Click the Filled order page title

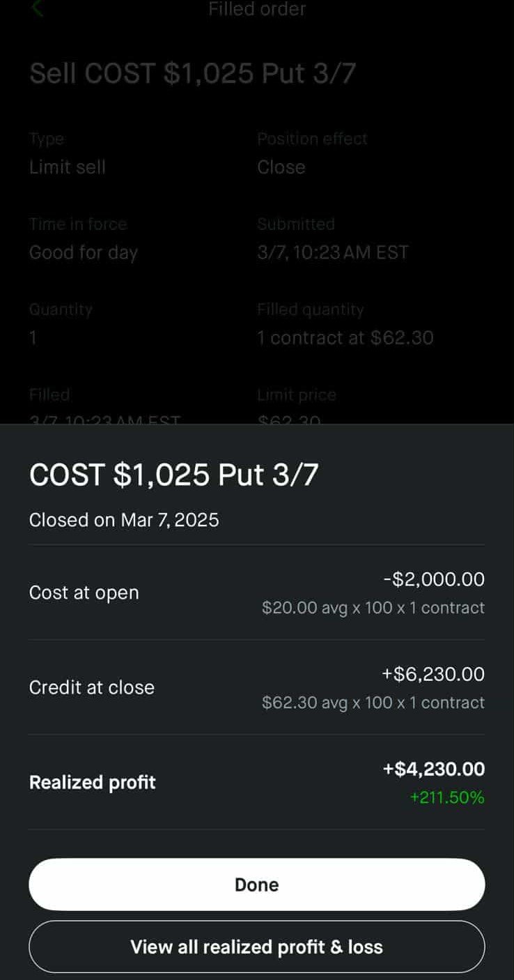coord(257,9)
